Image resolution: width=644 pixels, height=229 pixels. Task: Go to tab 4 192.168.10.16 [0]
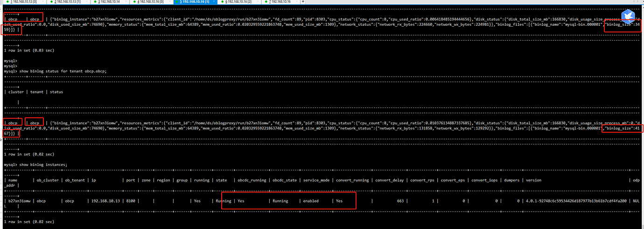pyautogui.click(x=150, y=2)
